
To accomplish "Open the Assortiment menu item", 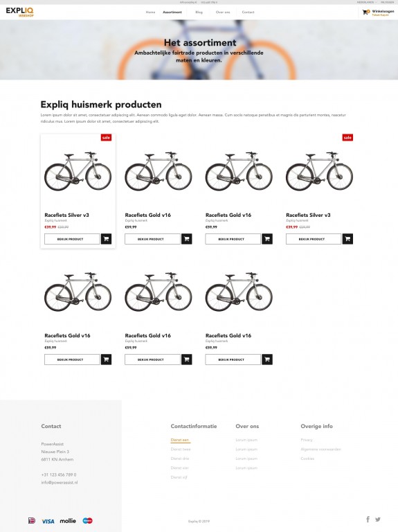I will (172, 12).
